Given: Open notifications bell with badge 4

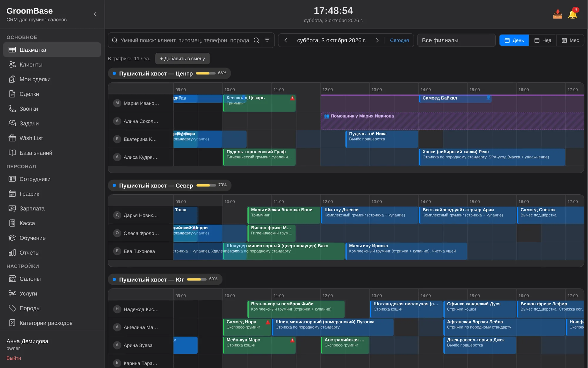Looking at the screenshot, I should point(573,14).
